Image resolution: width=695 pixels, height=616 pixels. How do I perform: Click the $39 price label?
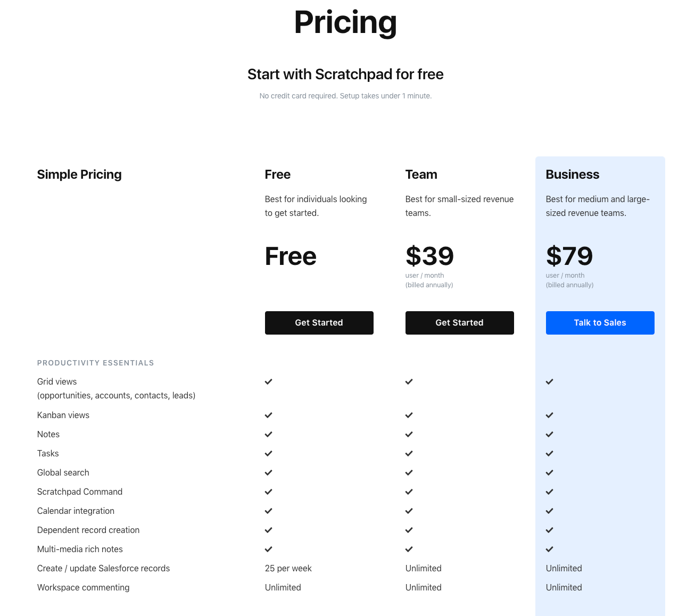(x=429, y=256)
